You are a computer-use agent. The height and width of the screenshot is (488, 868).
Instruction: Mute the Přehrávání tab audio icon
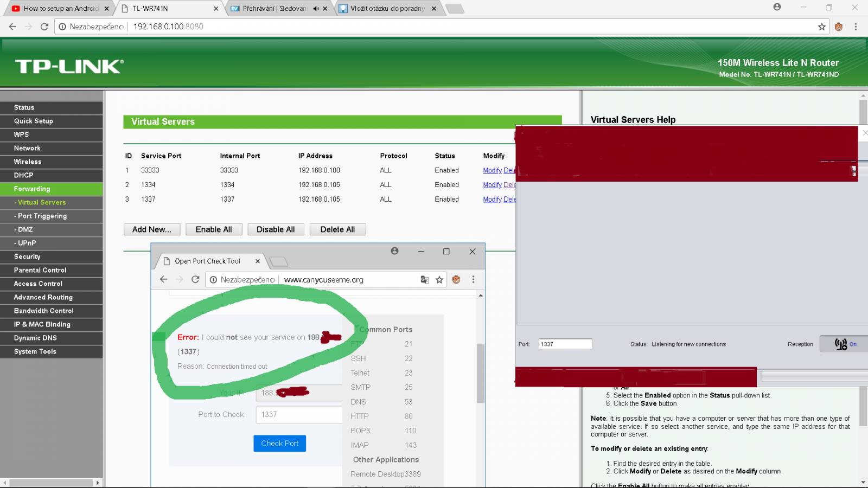click(316, 9)
